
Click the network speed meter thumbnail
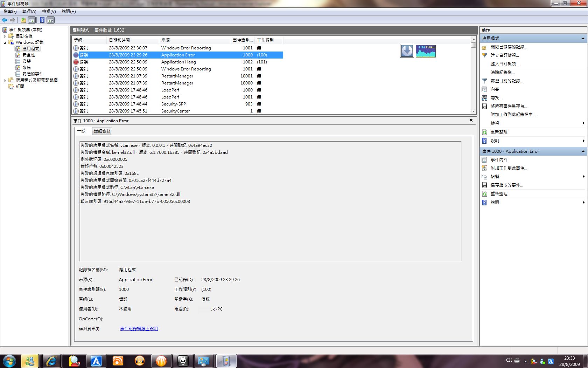[426, 51]
